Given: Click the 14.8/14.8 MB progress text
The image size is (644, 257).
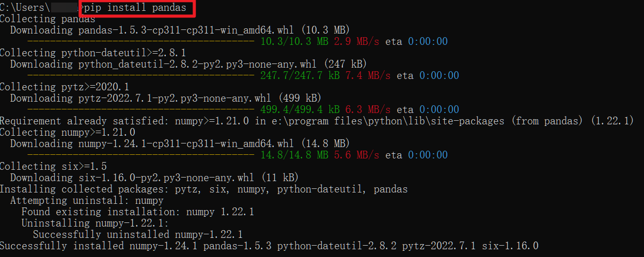Looking at the screenshot, I should coord(295,155).
